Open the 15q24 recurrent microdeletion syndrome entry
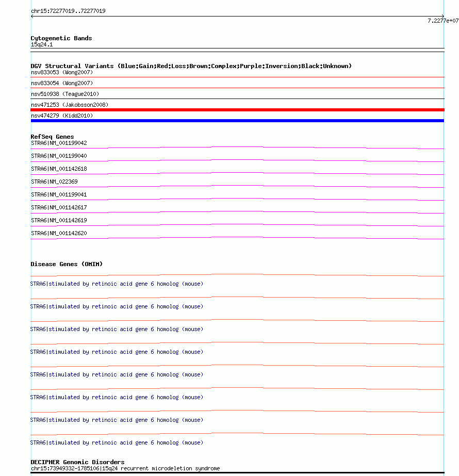 125,468
